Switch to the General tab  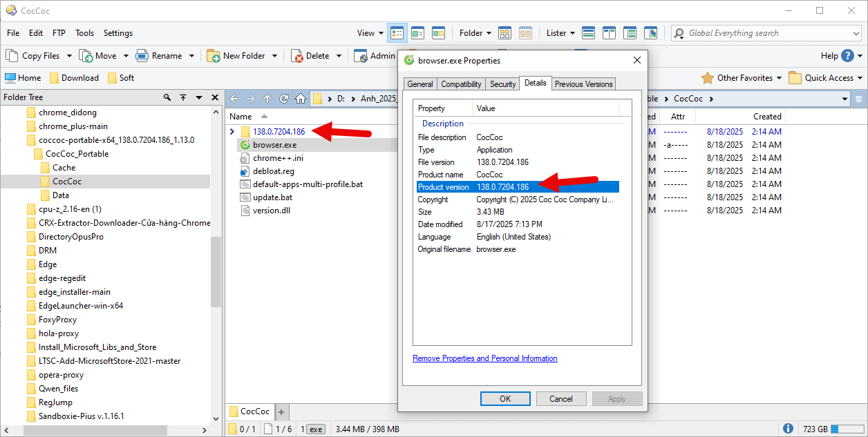420,84
